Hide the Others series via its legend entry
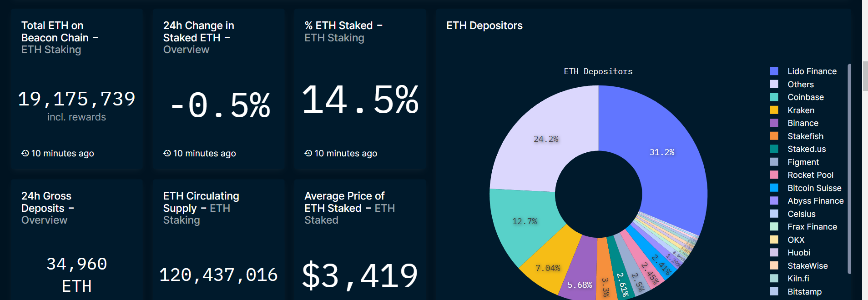 point(800,84)
